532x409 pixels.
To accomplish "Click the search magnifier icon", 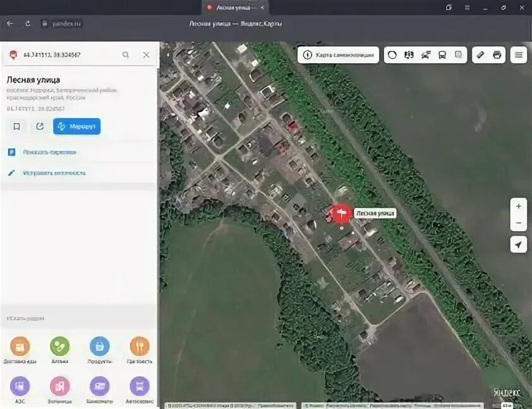I will pyautogui.click(x=126, y=54).
